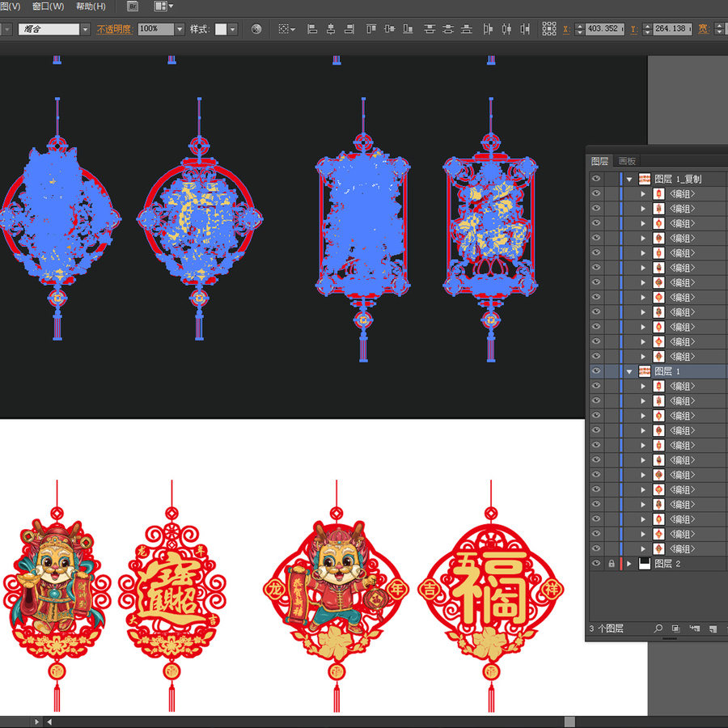This screenshot has height=728, width=728.
Task: Click horizontal distribute center icon
Action: pyautogui.click(x=506, y=29)
